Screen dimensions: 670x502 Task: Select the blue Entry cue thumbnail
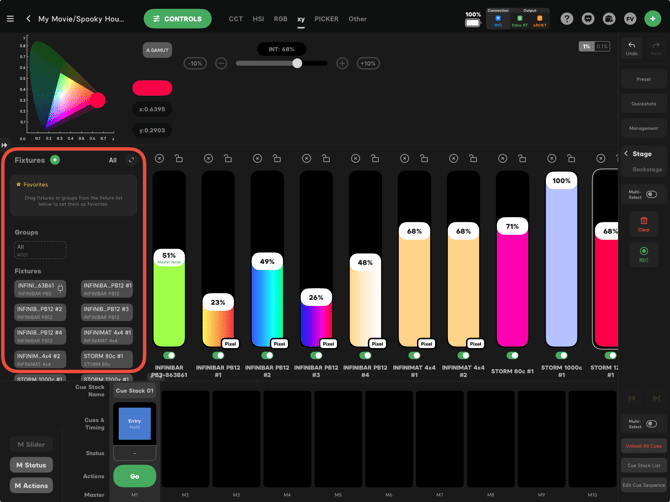(135, 423)
